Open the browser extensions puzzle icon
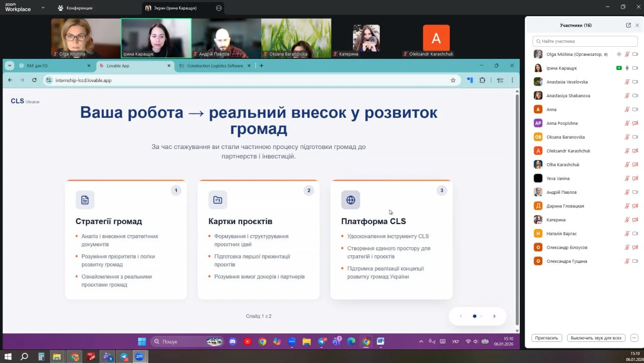The width and height of the screenshot is (644, 363). click(482, 80)
